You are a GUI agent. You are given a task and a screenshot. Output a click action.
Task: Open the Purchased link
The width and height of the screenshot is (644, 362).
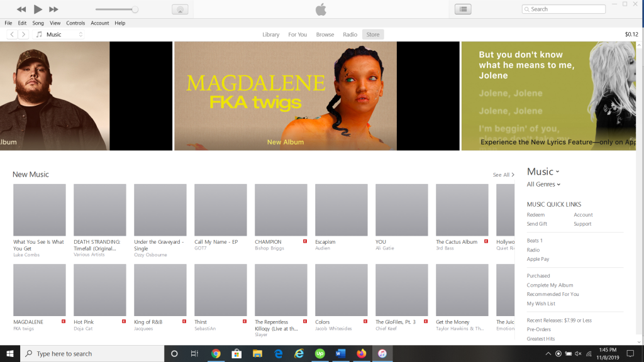(x=538, y=276)
